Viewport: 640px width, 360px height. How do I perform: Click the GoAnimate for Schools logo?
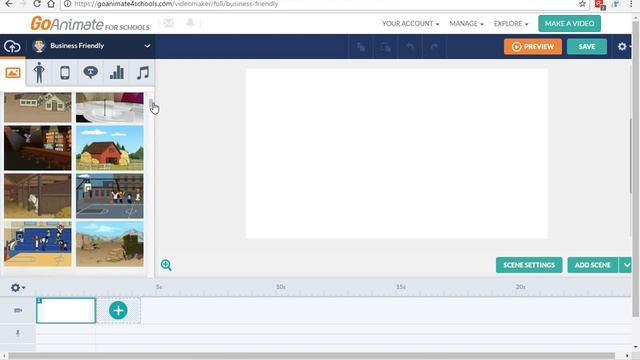90,24
